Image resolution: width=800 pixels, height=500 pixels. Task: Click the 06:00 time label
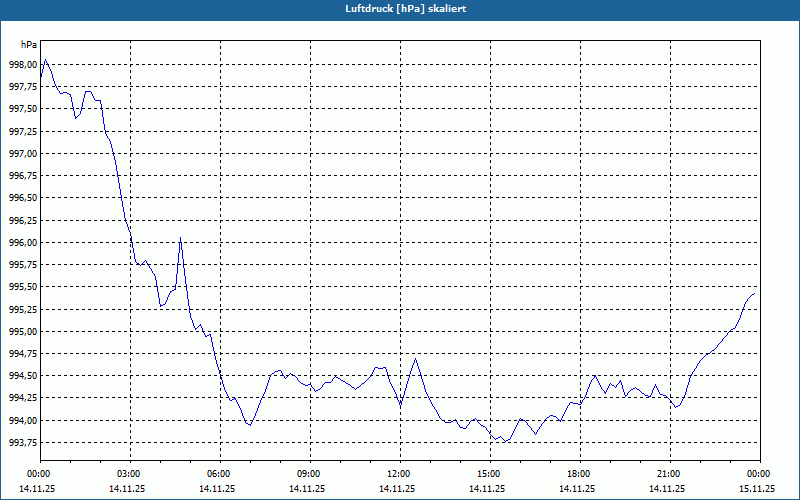tap(219, 474)
